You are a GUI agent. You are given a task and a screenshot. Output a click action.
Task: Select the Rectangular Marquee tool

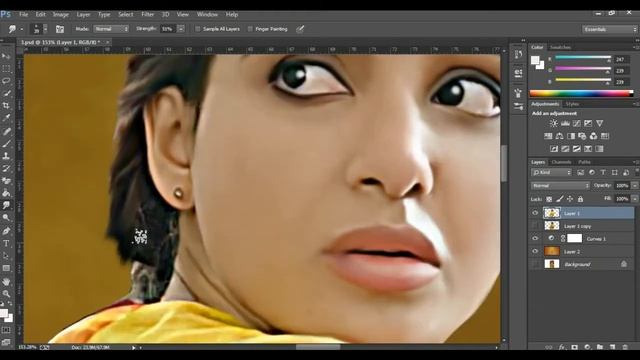click(x=6, y=68)
